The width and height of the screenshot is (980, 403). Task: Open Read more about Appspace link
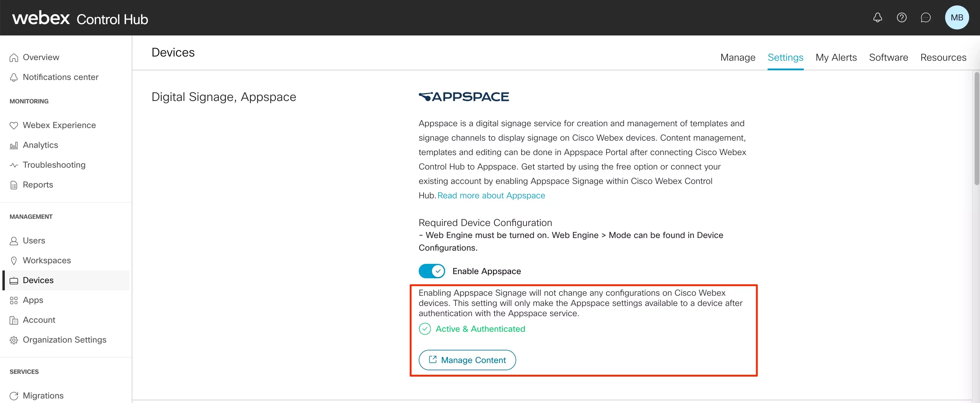point(491,195)
